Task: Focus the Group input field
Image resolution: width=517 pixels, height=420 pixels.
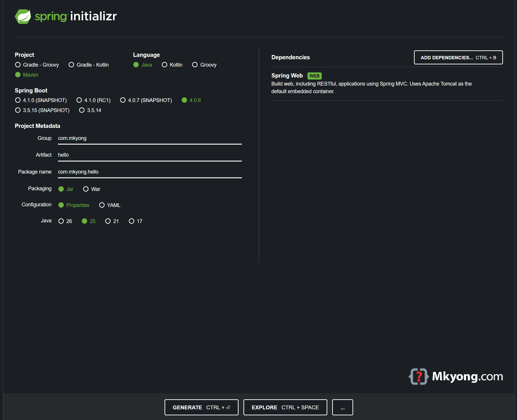Action: tap(150, 138)
